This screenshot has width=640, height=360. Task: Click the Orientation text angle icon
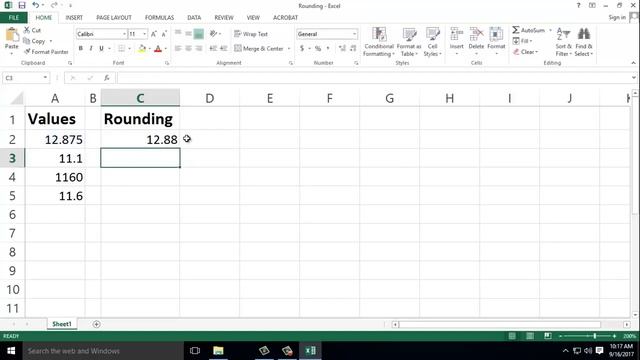pyautogui.click(x=213, y=34)
